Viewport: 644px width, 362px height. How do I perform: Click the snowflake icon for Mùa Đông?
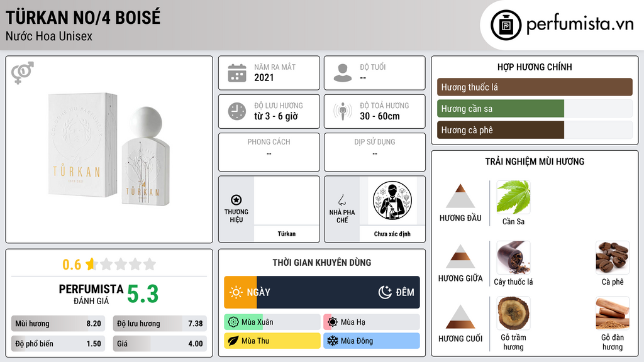(332, 341)
